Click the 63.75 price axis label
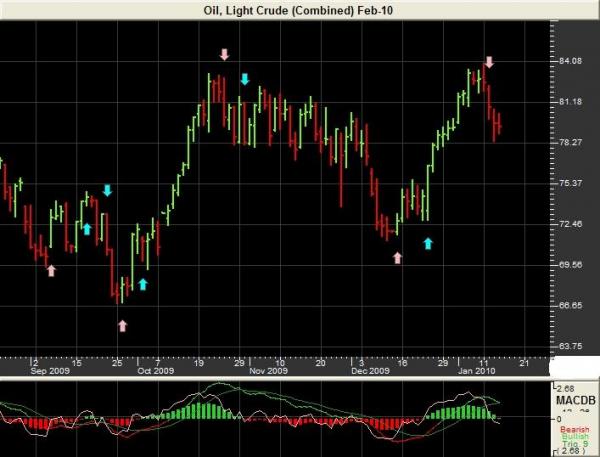Viewport: 600px width, 457px height. tap(571, 346)
